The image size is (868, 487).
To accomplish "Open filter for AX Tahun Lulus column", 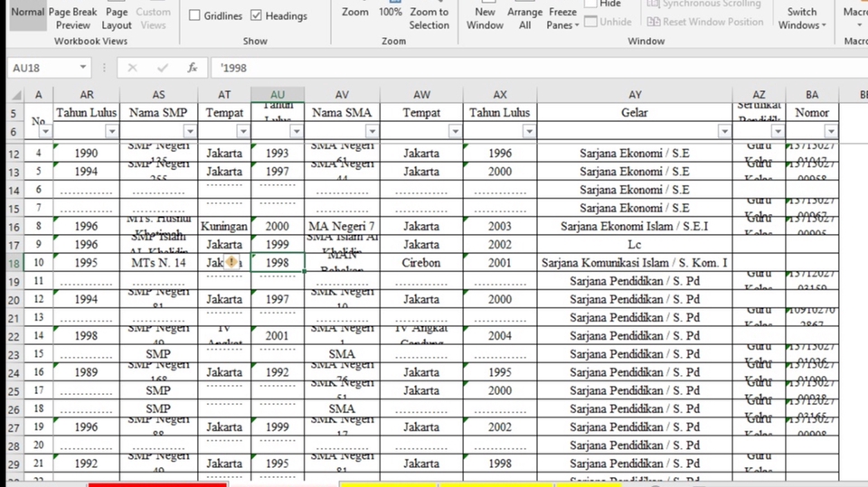I will pos(529,131).
